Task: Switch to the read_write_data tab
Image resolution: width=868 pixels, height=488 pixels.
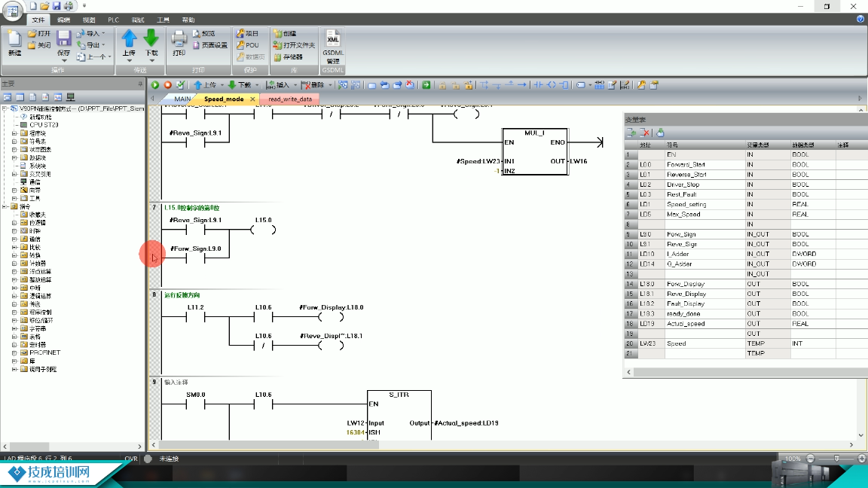Action: tap(289, 99)
